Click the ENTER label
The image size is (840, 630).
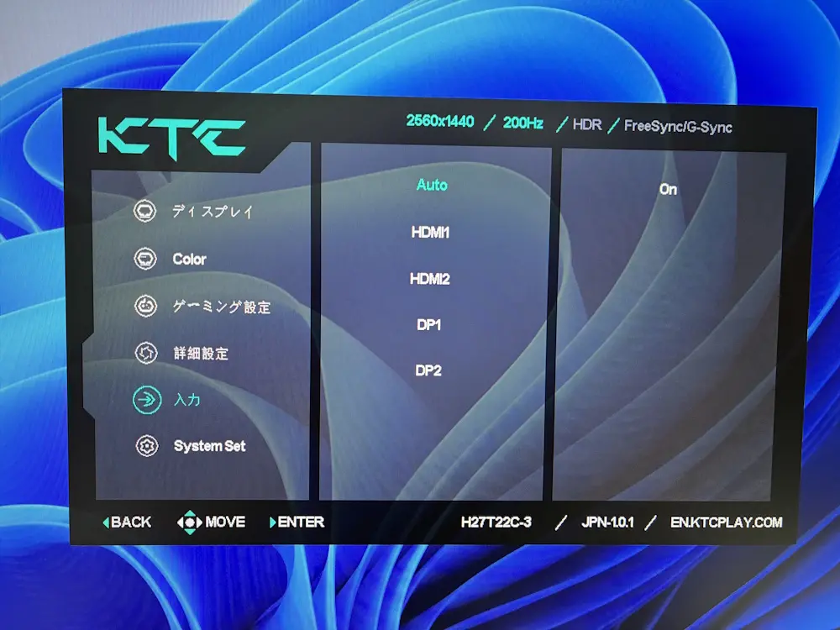pos(301,522)
